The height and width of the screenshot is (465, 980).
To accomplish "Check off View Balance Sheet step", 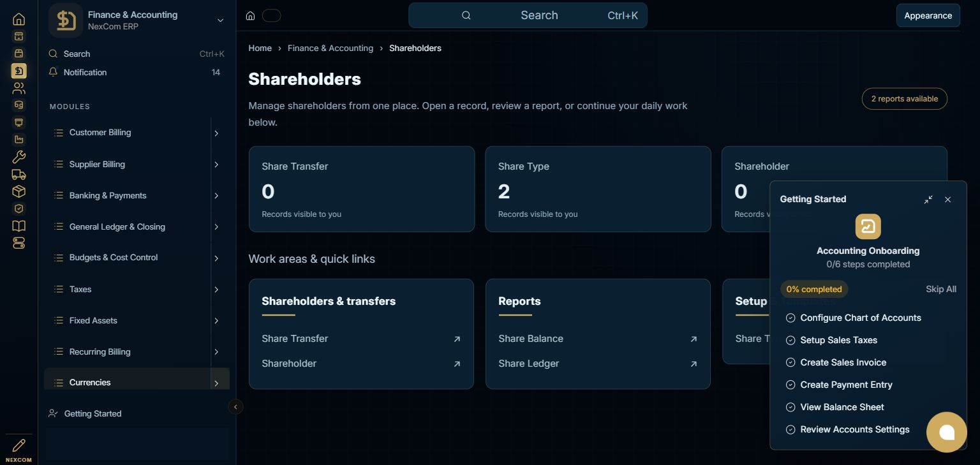I will click(791, 407).
